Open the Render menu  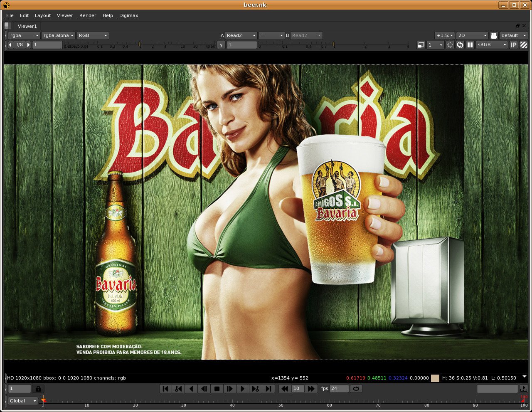coord(88,15)
